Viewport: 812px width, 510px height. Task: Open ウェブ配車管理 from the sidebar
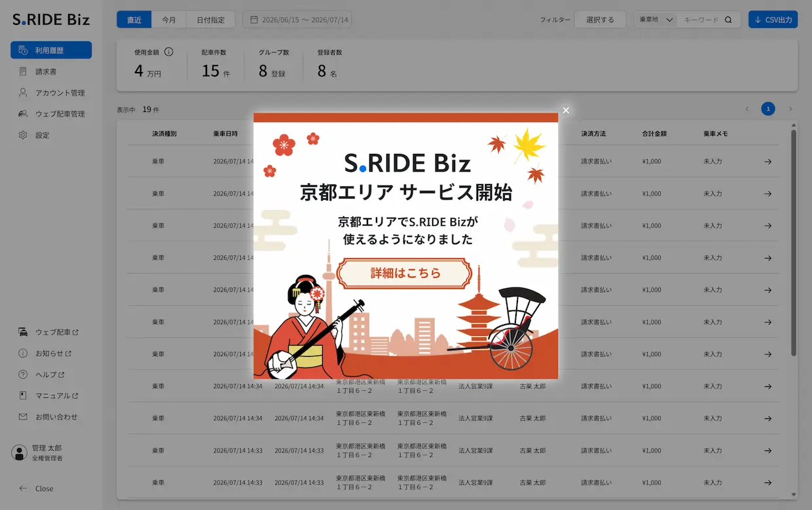[51, 114]
